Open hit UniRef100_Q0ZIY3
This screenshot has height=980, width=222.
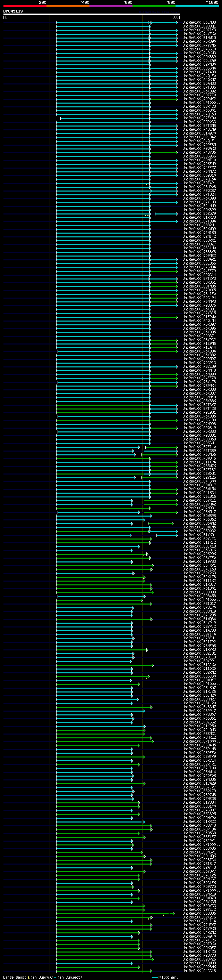coord(199,30)
